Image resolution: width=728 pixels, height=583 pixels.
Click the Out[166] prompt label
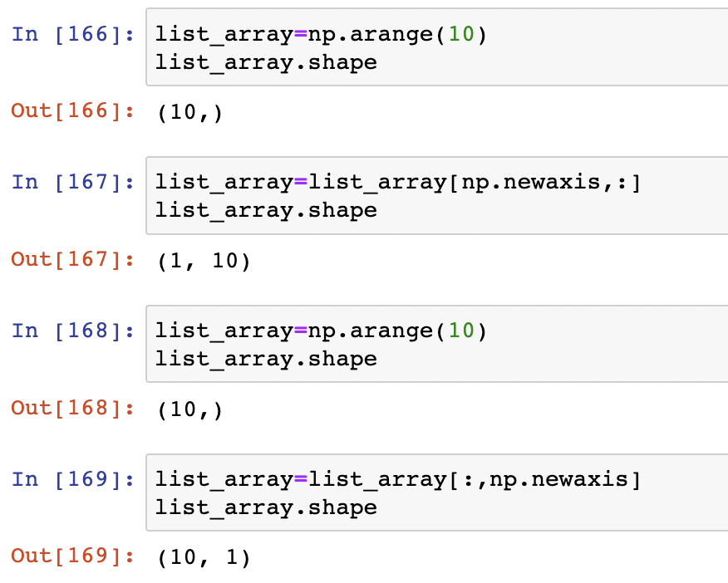(73, 110)
